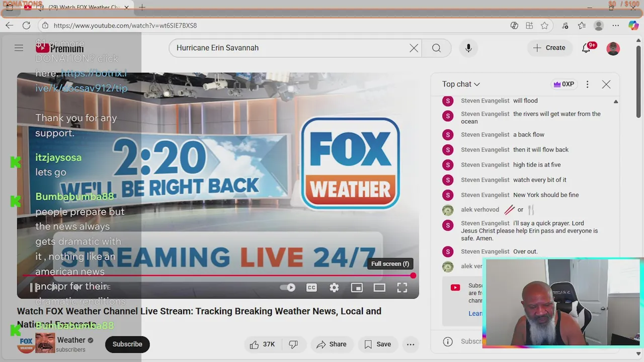Click the alek verhovod chat username
Image resolution: width=644 pixels, height=362 pixels.
pyautogui.click(x=480, y=210)
